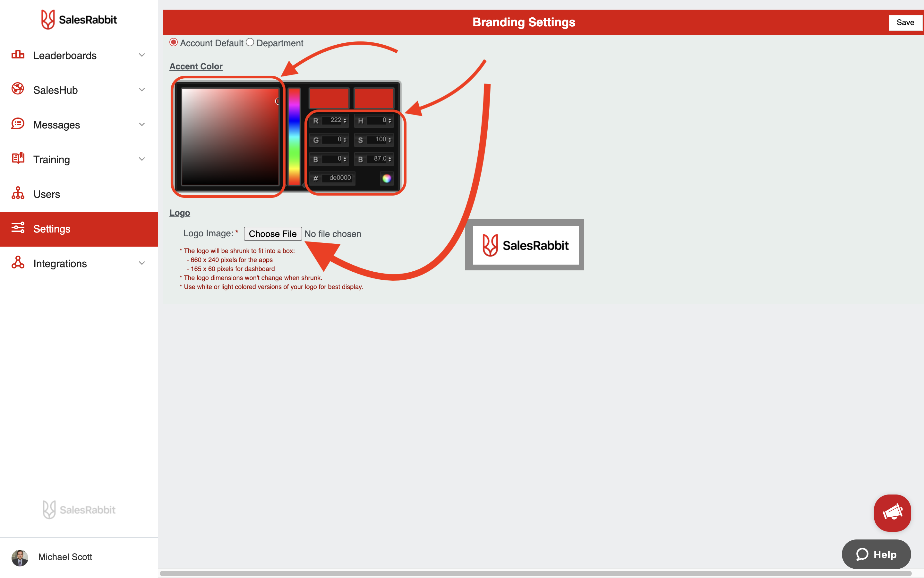Open SalesHub in the sidebar
The image size is (924, 578).
pyautogui.click(x=79, y=90)
